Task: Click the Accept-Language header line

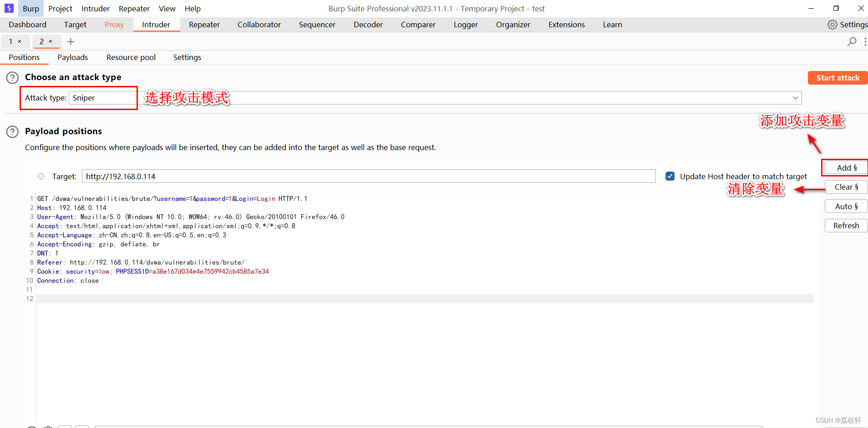Action: (x=132, y=235)
